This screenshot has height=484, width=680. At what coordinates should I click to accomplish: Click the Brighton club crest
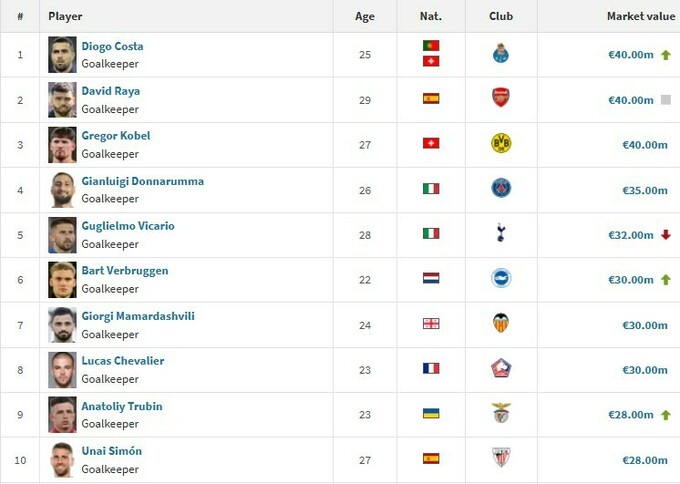(x=501, y=278)
